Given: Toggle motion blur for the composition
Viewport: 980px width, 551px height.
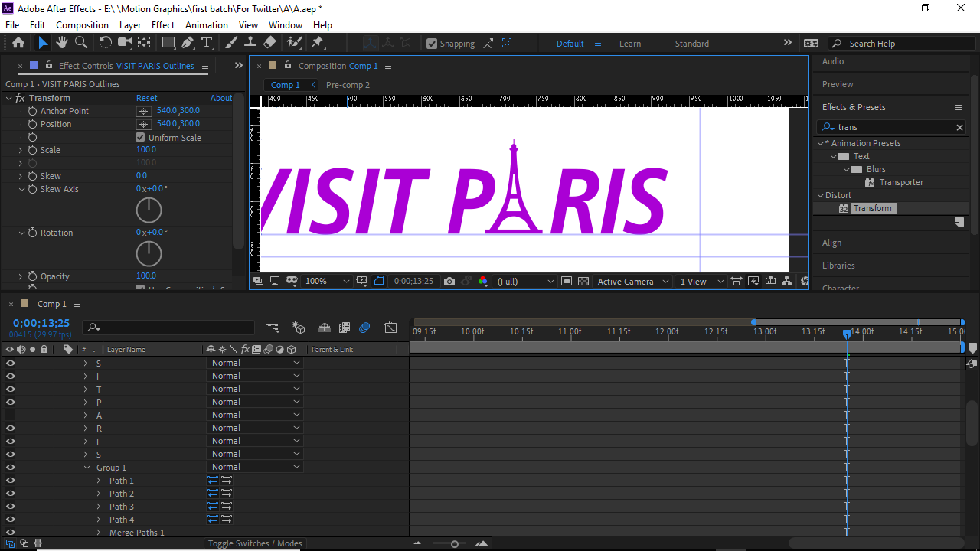Looking at the screenshot, I should tap(364, 327).
